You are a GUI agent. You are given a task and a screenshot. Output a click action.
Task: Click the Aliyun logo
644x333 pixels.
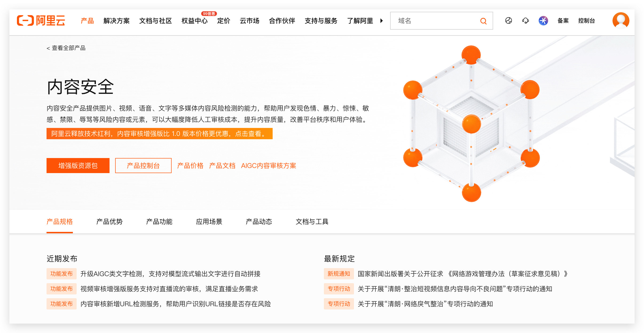coord(41,20)
